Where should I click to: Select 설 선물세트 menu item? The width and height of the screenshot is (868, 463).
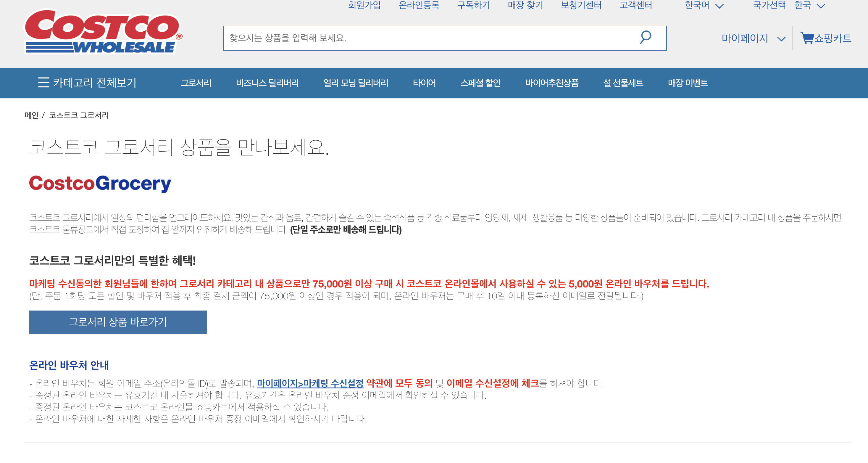click(623, 83)
